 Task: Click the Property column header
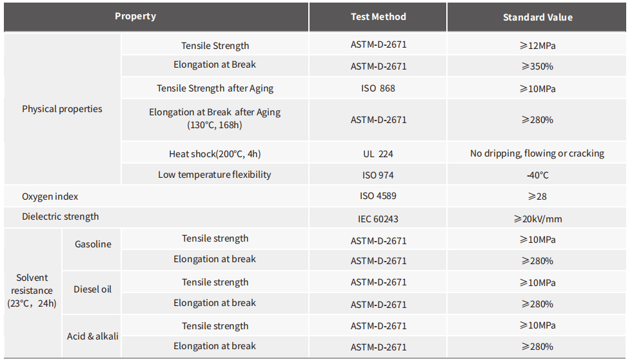tap(156, 17)
